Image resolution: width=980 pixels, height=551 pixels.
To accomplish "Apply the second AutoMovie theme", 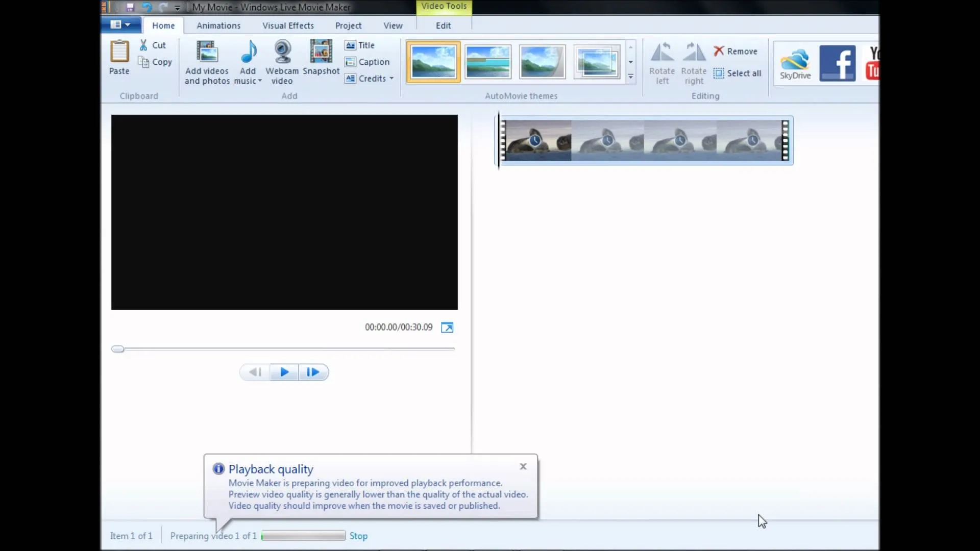I will (x=488, y=62).
